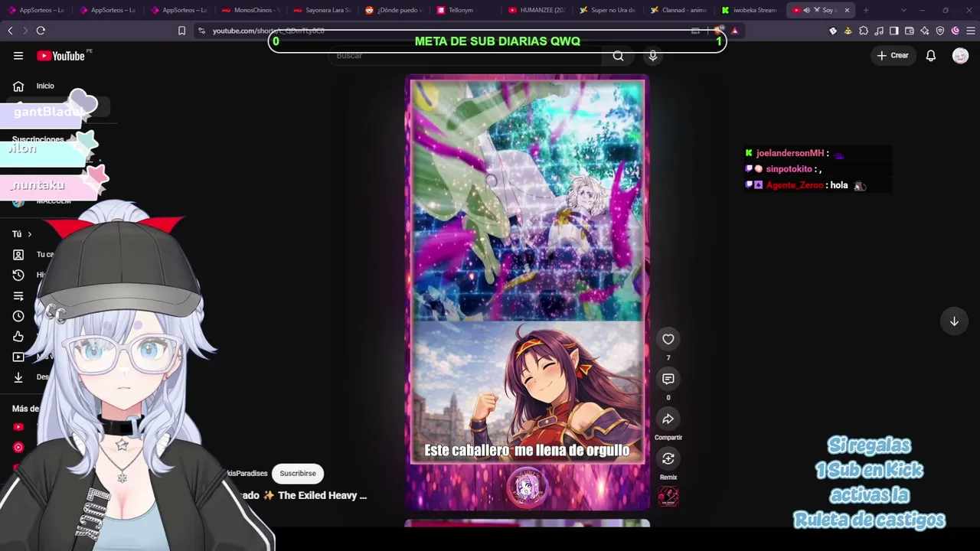
Task: Play or pause the Short video
Action: click(527, 292)
